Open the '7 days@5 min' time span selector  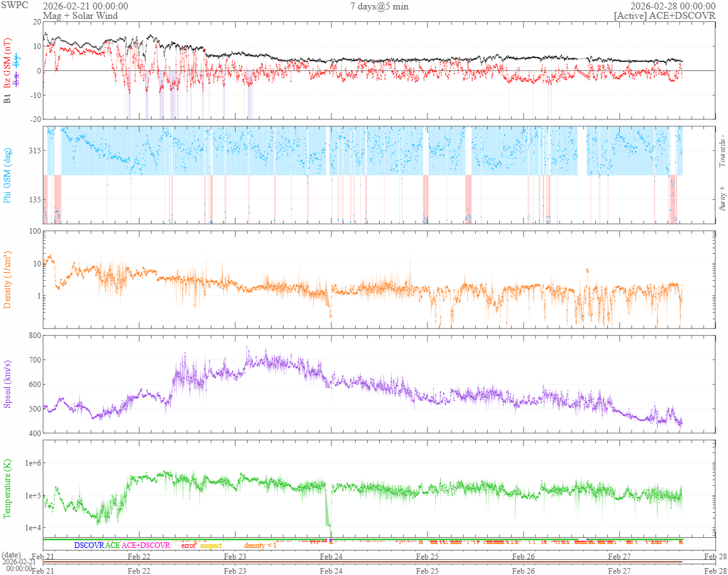[x=380, y=6]
